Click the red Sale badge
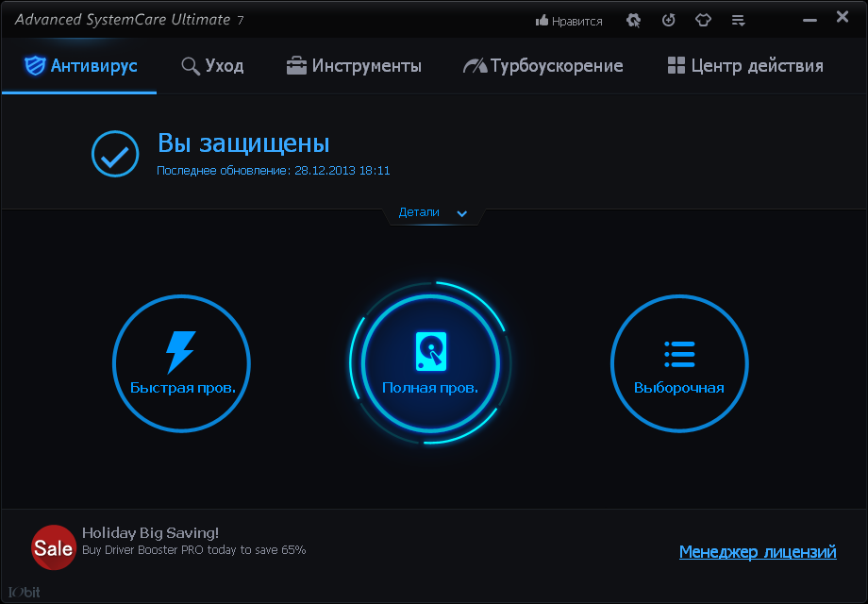 pos(54,546)
